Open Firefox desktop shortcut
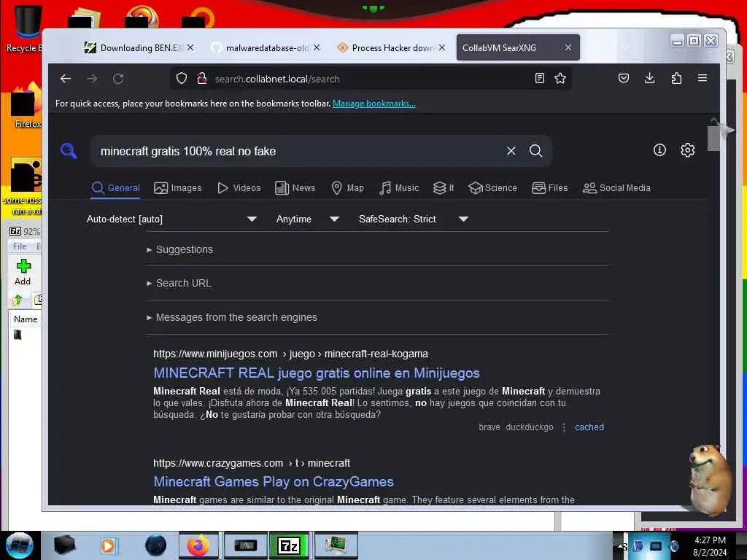 click(x=26, y=106)
